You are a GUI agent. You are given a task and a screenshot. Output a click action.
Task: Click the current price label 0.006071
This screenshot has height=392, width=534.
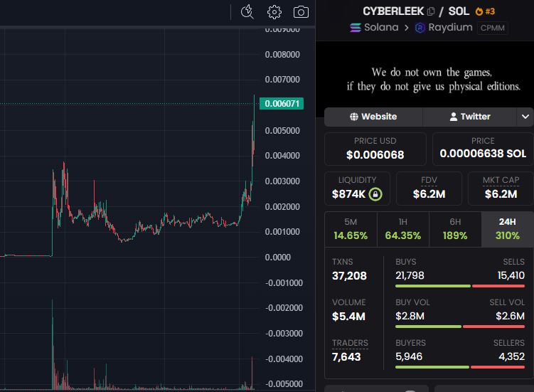[x=282, y=104]
